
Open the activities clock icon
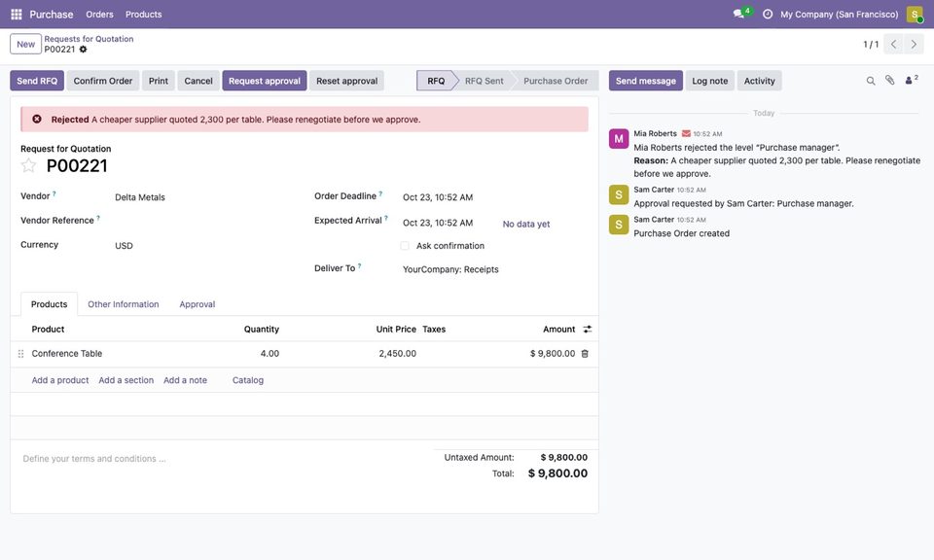pyautogui.click(x=768, y=14)
